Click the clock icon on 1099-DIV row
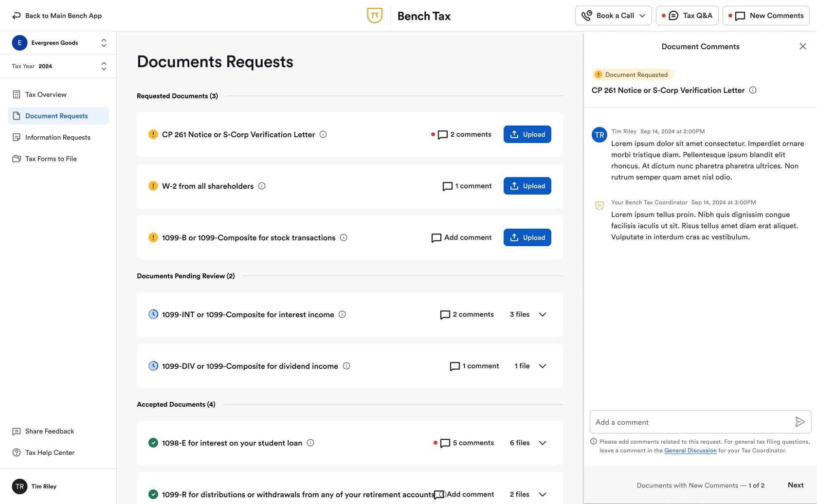This screenshot has width=817, height=504. click(153, 366)
